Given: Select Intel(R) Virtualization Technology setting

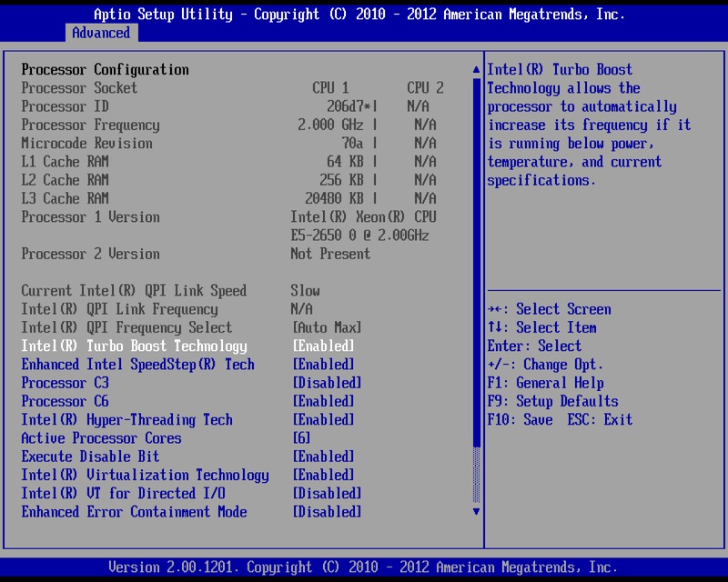Looking at the screenshot, I should 145,475.
